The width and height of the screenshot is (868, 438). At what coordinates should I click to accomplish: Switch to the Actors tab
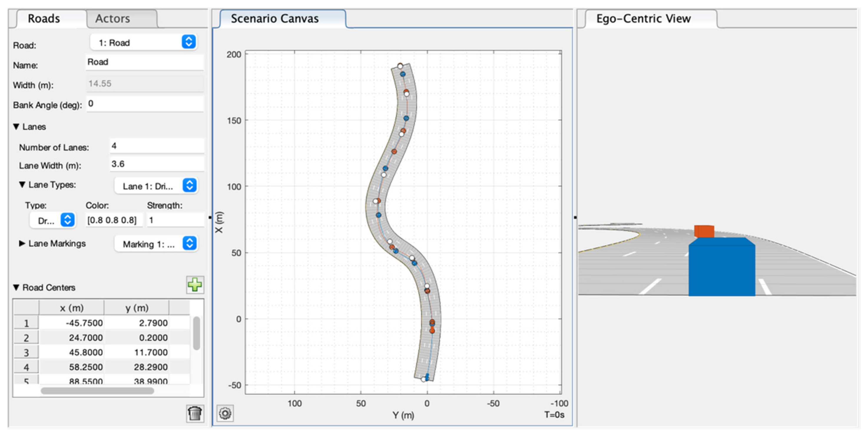coord(112,19)
